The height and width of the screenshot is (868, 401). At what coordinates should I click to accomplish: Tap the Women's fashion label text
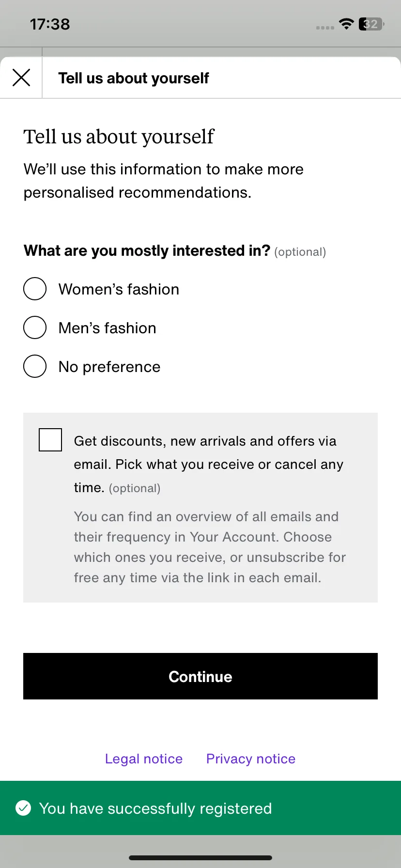tap(119, 289)
